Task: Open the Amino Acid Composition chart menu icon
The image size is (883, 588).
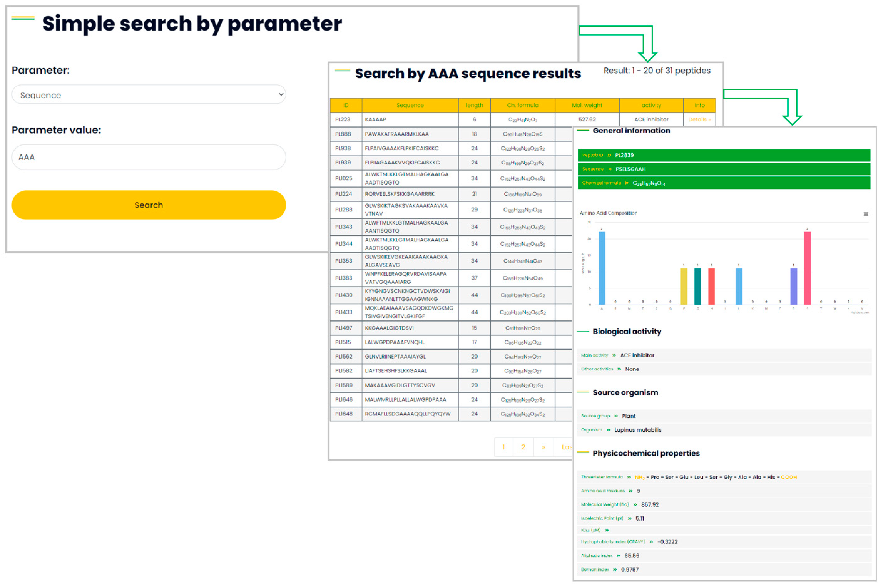Action: pos(866,214)
